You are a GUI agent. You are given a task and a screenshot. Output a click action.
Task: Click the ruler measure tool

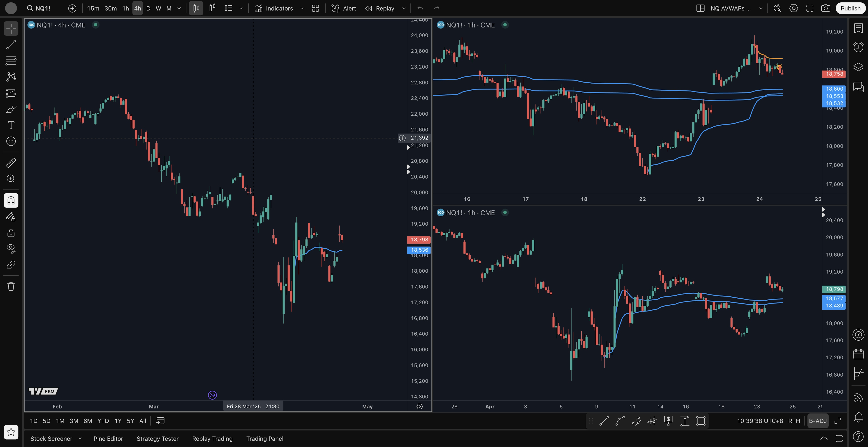(11, 163)
